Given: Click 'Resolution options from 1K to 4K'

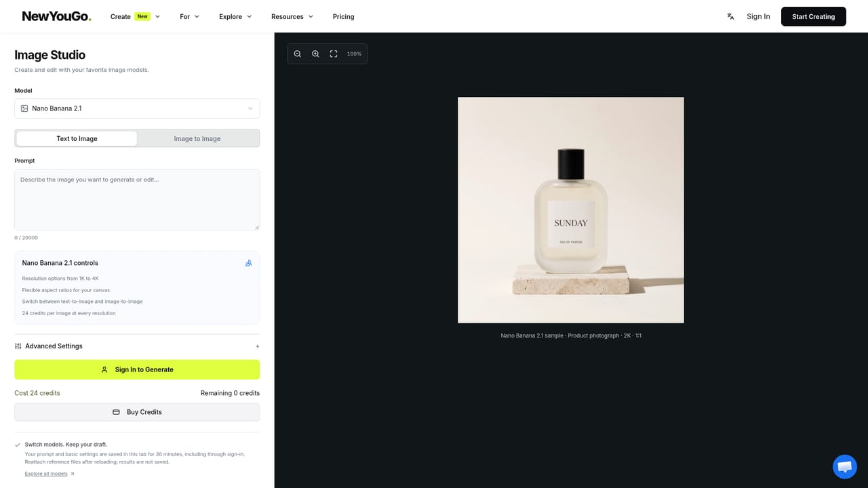Looking at the screenshot, I should tap(60, 279).
